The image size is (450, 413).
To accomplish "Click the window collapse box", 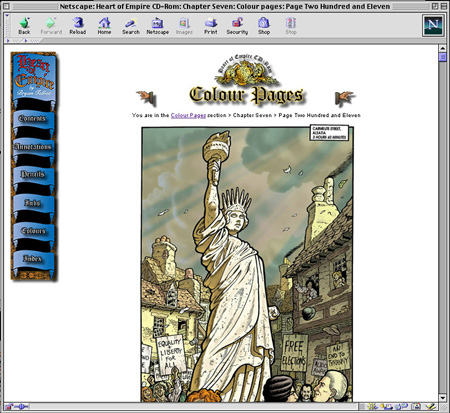I will pyautogui.click(x=444, y=6).
